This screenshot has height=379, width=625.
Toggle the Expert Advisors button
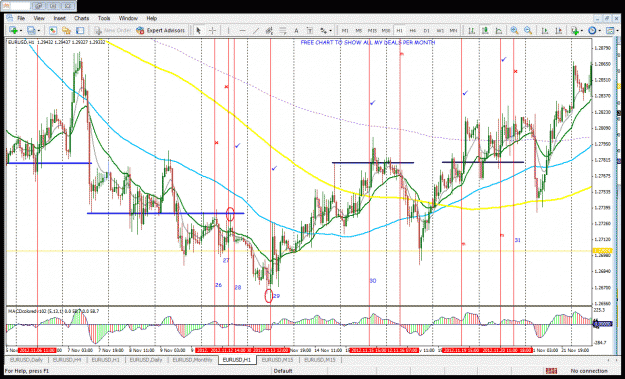(x=161, y=30)
